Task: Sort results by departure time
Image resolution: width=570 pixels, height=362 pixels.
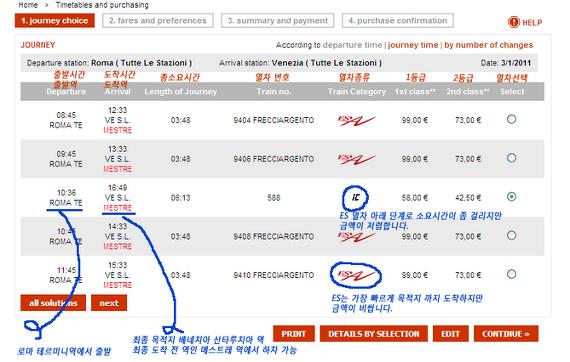Action: click(x=352, y=45)
